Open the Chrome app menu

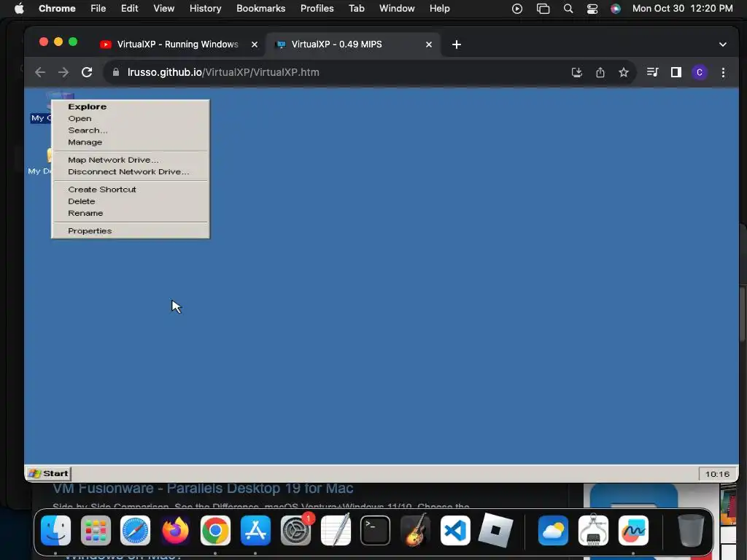57,9
